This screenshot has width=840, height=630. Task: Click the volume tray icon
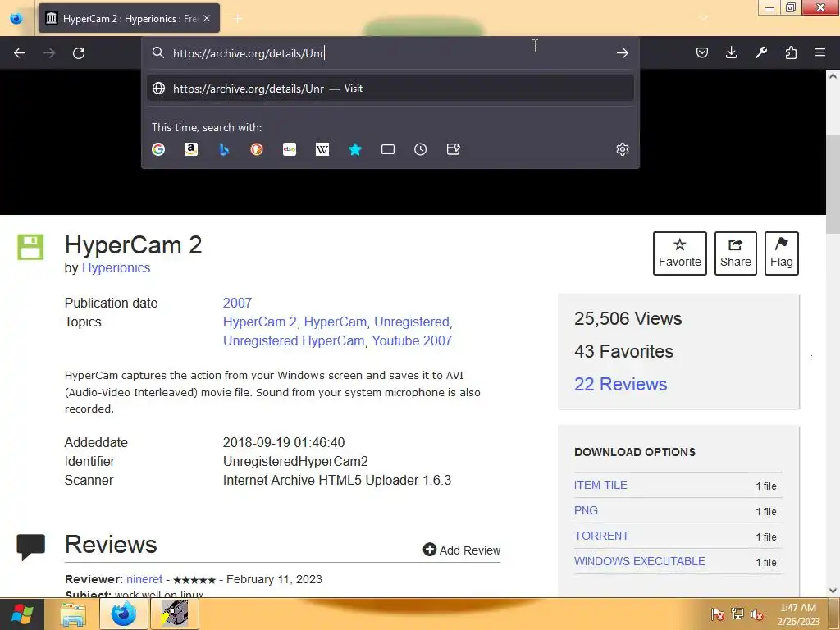click(757, 614)
